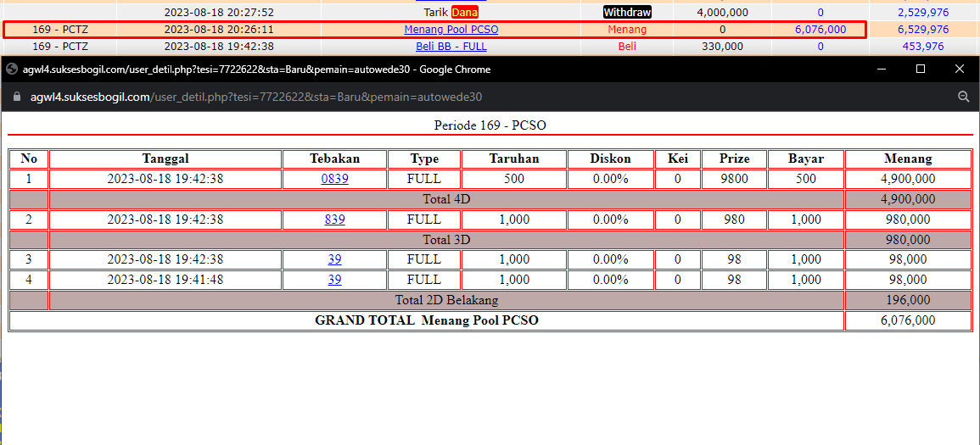
Task: Click the Total 2D Belakang row label
Action: [x=446, y=300]
